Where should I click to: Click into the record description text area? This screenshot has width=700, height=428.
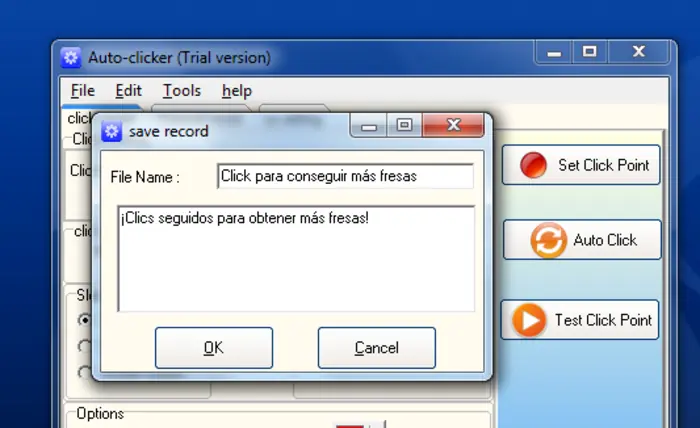(x=296, y=258)
